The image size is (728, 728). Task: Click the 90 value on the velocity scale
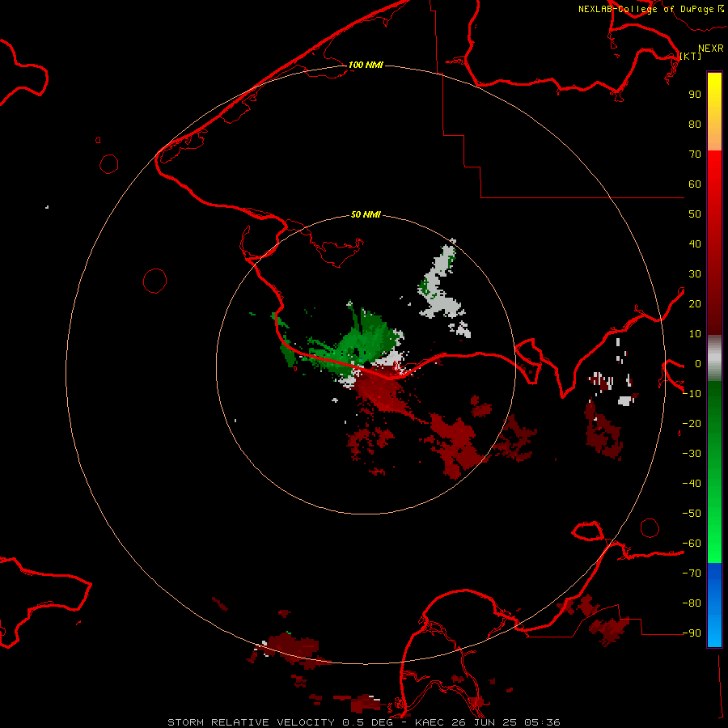click(x=695, y=95)
